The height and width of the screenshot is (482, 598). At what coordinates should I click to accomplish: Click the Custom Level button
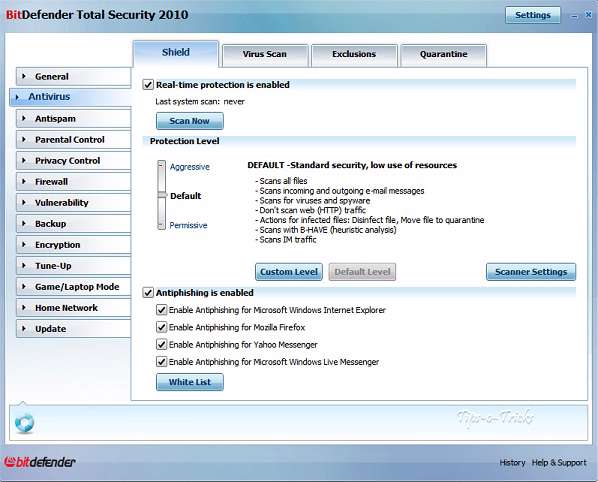pyautogui.click(x=289, y=272)
